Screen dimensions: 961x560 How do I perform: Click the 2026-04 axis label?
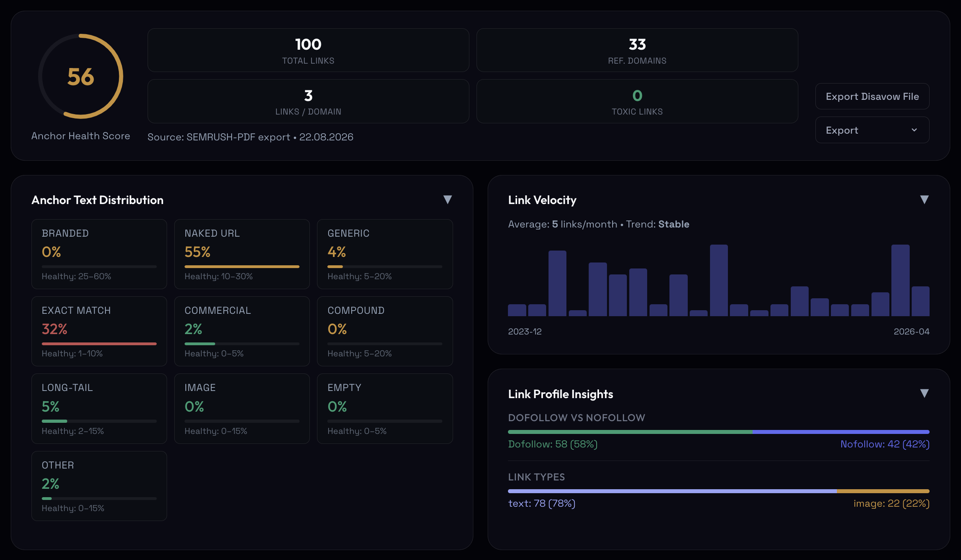(x=912, y=331)
